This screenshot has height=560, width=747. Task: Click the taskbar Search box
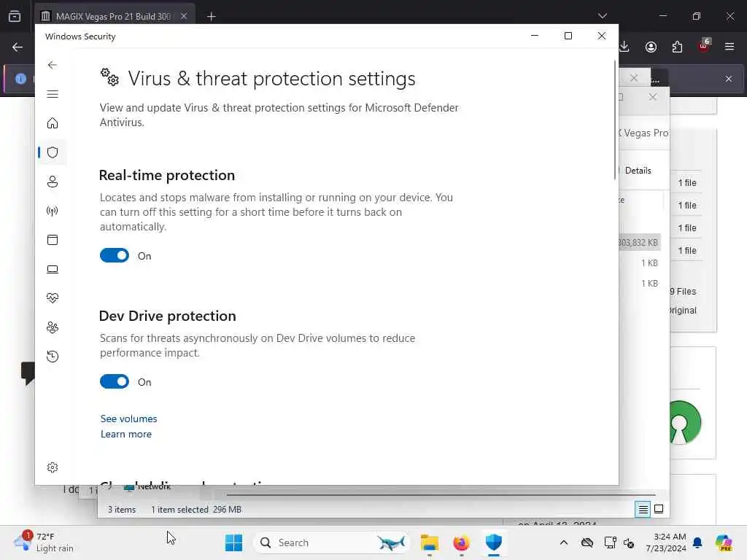[x=332, y=542]
